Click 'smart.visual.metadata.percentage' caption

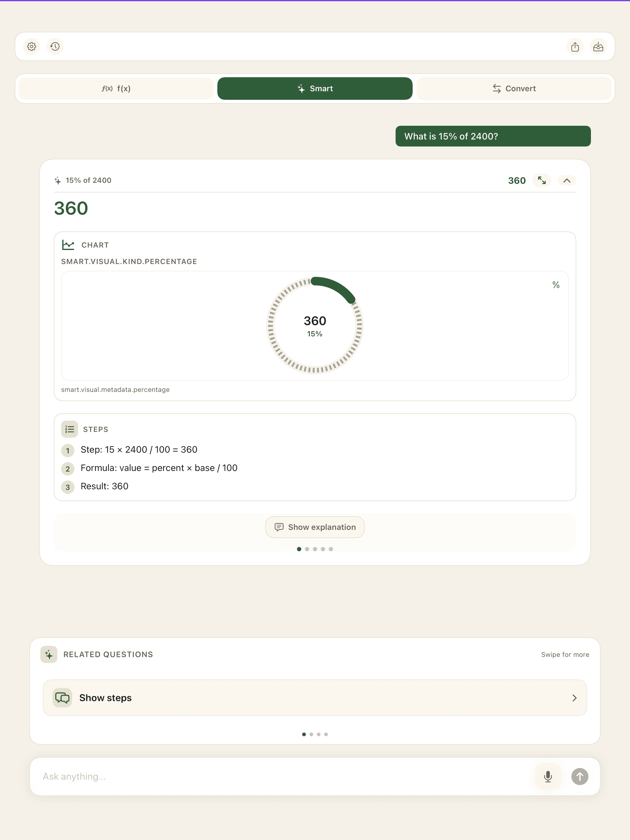click(x=115, y=389)
